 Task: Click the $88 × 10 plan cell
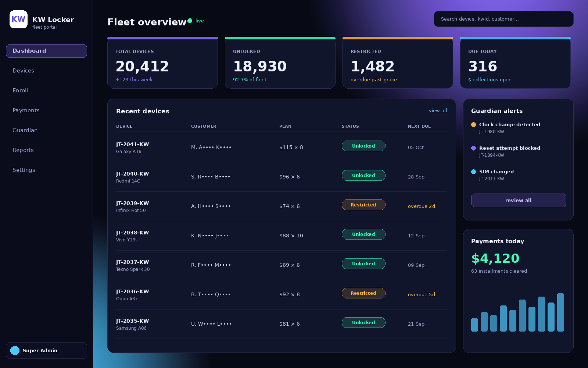pos(291,236)
